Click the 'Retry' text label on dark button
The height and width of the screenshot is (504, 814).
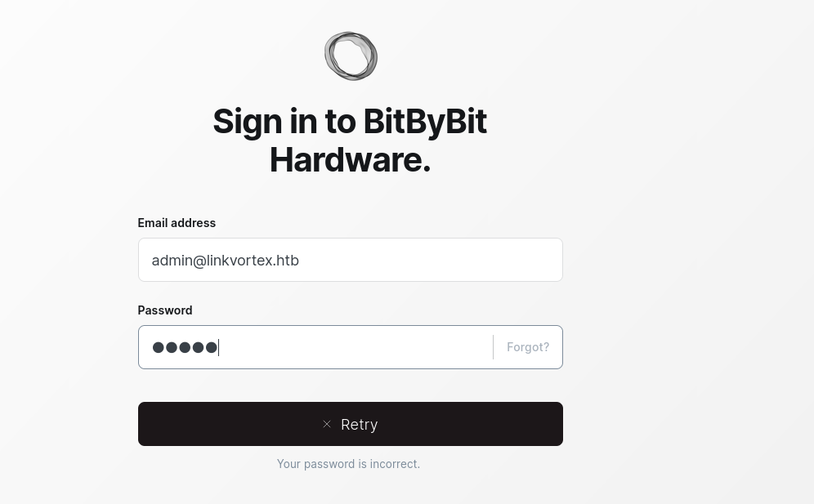tap(360, 425)
